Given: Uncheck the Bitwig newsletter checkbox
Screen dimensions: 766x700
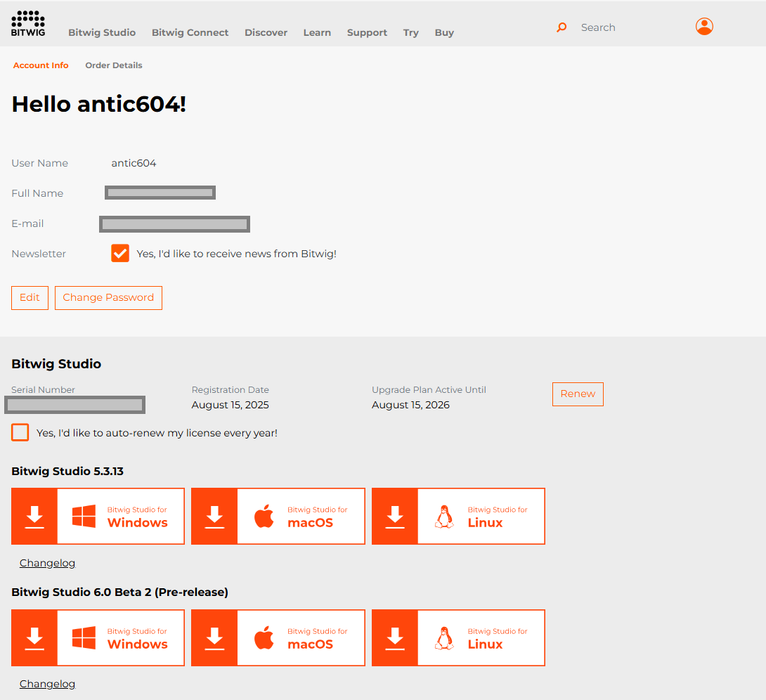Looking at the screenshot, I should tap(120, 254).
